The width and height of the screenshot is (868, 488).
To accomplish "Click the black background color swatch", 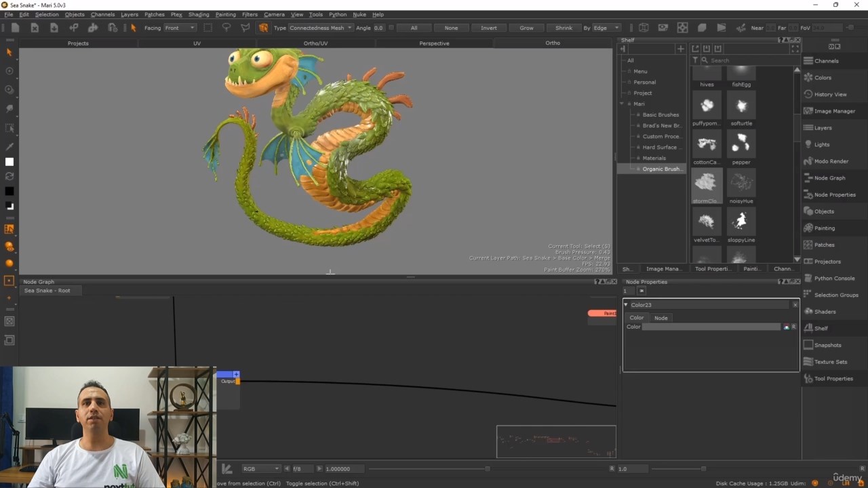I will (9, 191).
